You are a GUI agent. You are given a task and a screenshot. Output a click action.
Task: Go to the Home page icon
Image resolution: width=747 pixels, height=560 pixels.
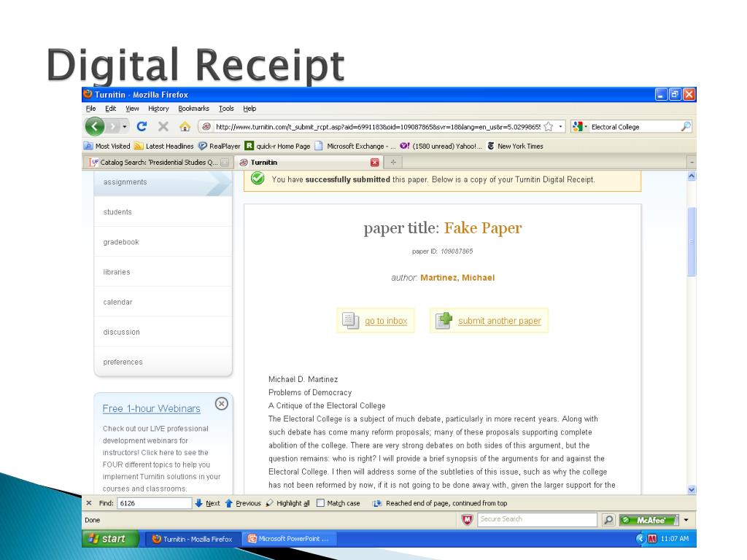185,126
